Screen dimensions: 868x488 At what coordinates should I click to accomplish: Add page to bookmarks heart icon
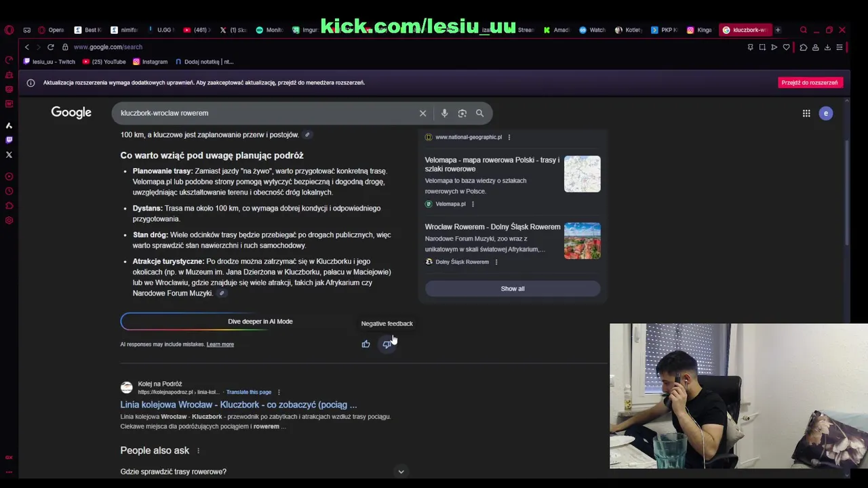pos(787,47)
